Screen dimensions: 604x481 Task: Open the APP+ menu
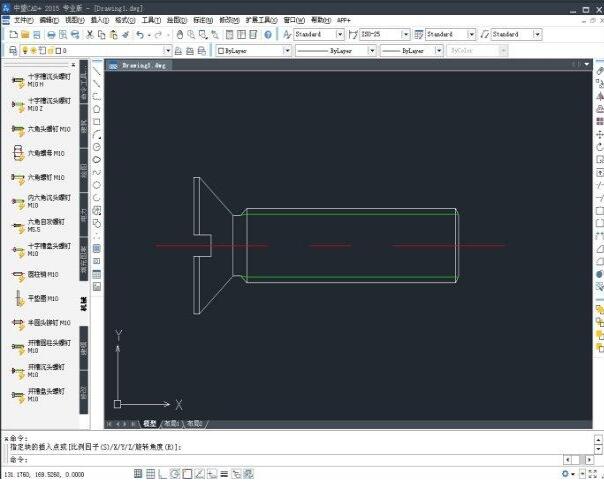coord(344,20)
